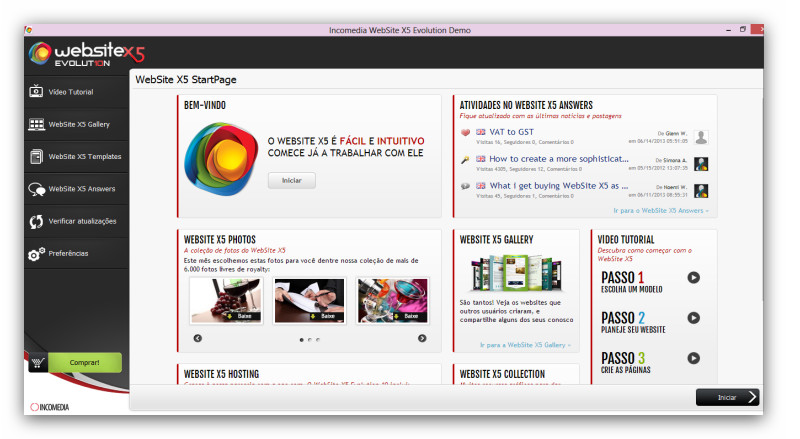
Task: Open Preferências in the sidebar
Action: click(x=77, y=253)
